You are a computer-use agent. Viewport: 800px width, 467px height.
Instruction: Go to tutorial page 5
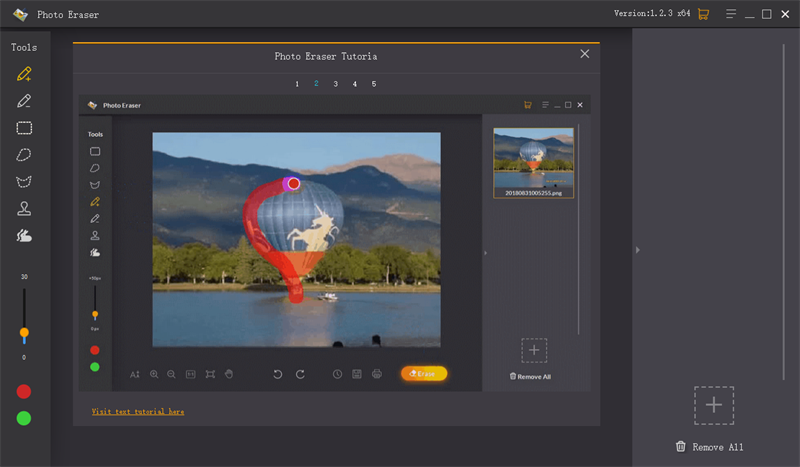click(374, 84)
